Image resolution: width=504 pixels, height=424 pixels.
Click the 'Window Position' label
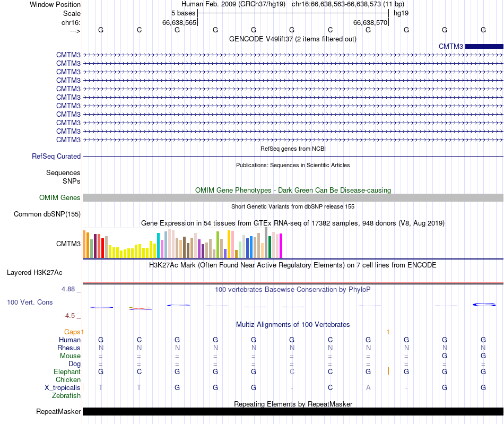55,4
